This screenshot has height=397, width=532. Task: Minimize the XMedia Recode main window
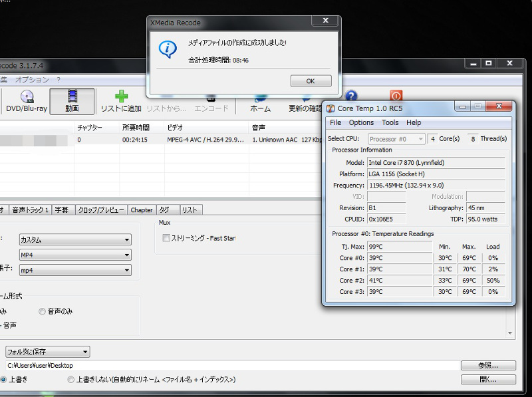click(473, 63)
